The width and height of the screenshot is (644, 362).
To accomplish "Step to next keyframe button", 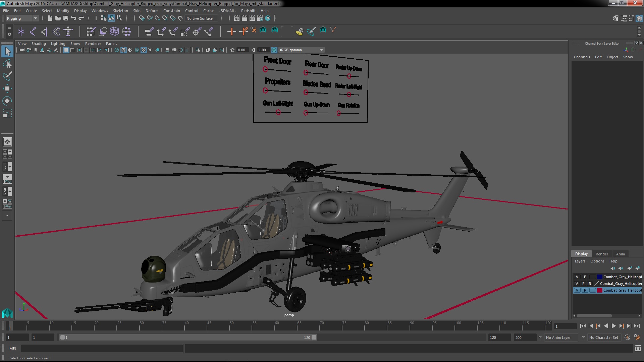I will 621,326.
